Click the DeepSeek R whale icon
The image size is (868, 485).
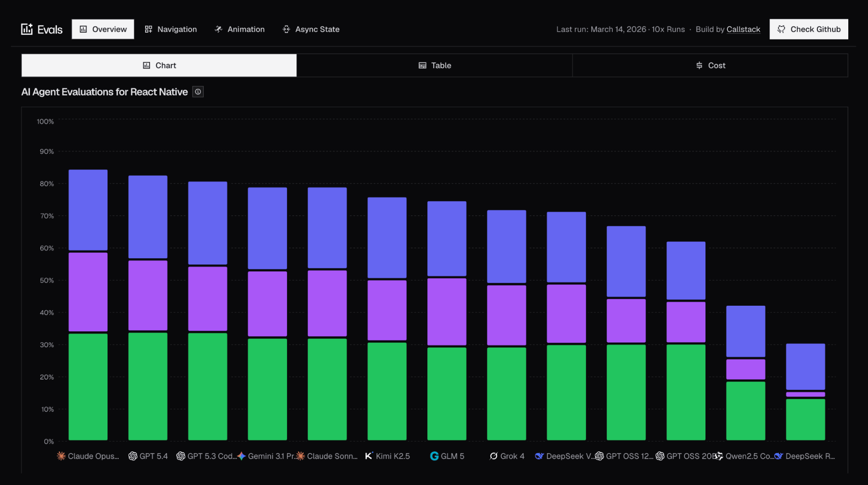tap(778, 456)
